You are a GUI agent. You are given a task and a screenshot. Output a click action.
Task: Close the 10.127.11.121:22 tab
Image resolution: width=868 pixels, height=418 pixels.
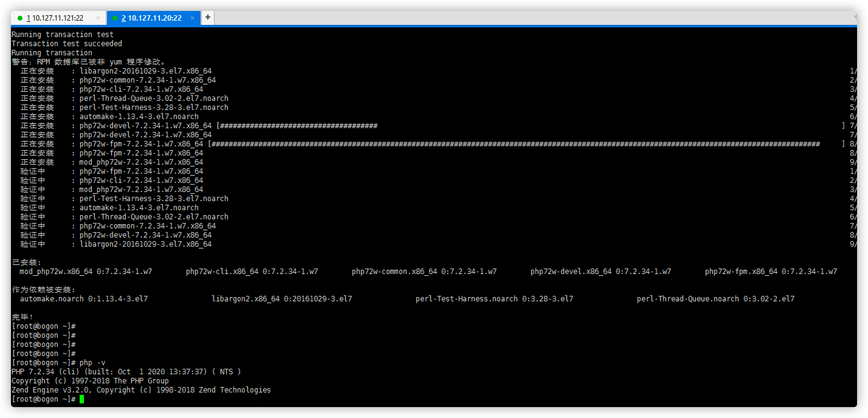(98, 18)
